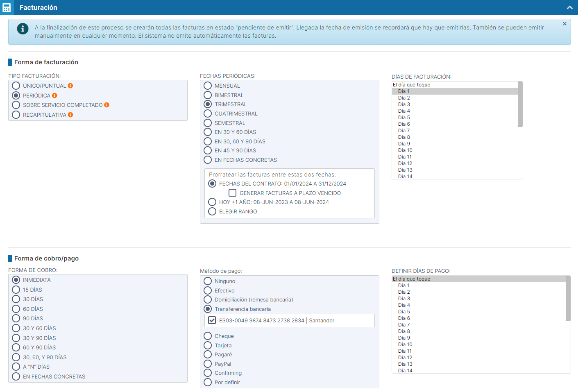This screenshot has height=392, width=578.
Task: Click info icon next to PERIÓDICA
Action: 54,95
